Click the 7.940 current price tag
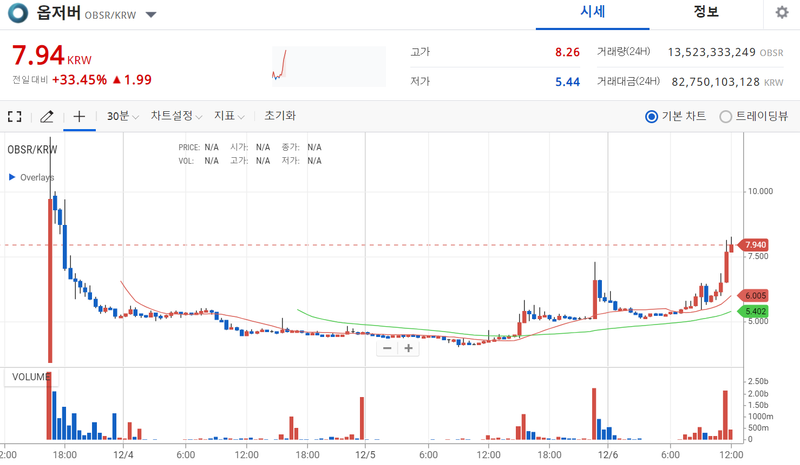Viewport: 800px width, 465px height. point(754,245)
